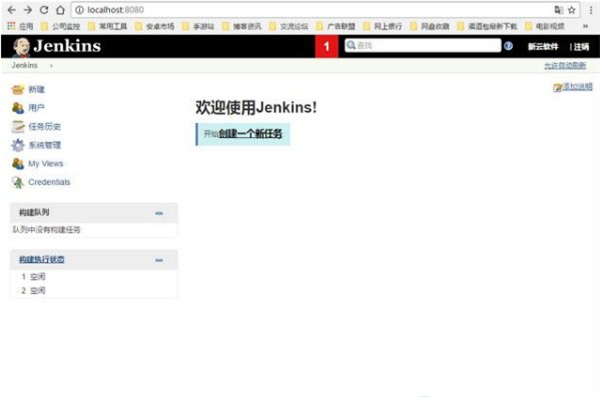Click the Credentials key icon

[18, 182]
